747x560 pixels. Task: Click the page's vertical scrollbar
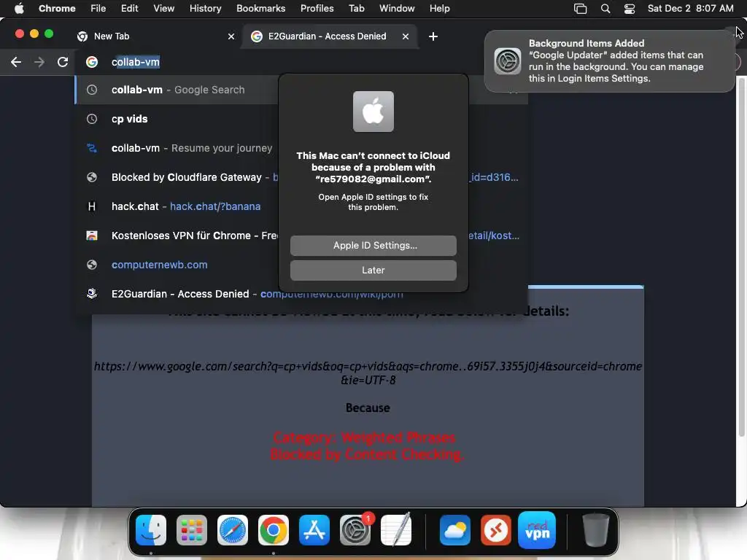(x=741, y=257)
